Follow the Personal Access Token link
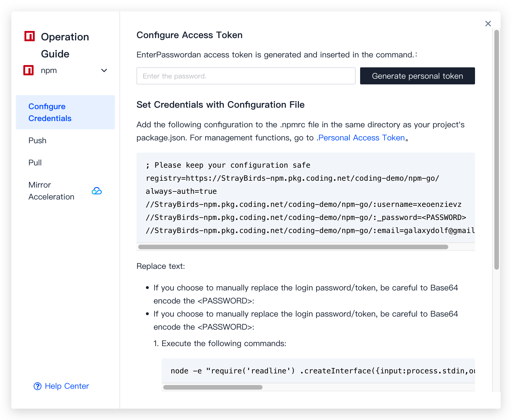The height and width of the screenshot is (420, 512). pyautogui.click(x=362, y=138)
